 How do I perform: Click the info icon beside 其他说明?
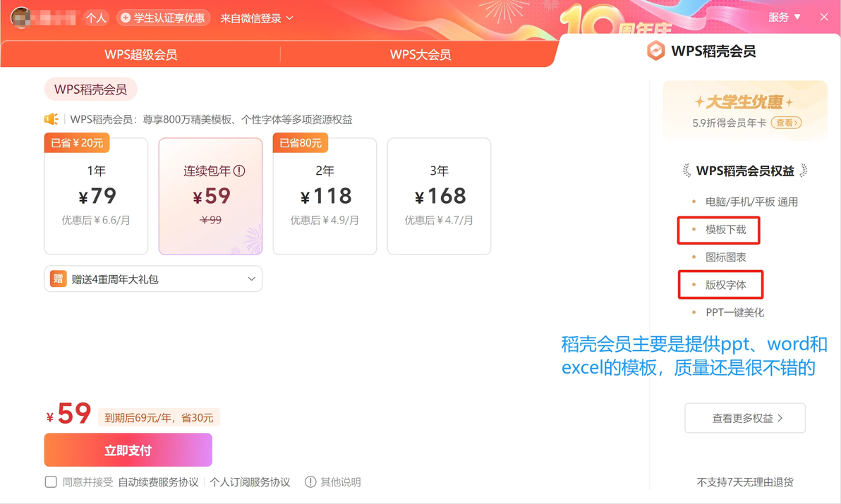click(x=310, y=482)
